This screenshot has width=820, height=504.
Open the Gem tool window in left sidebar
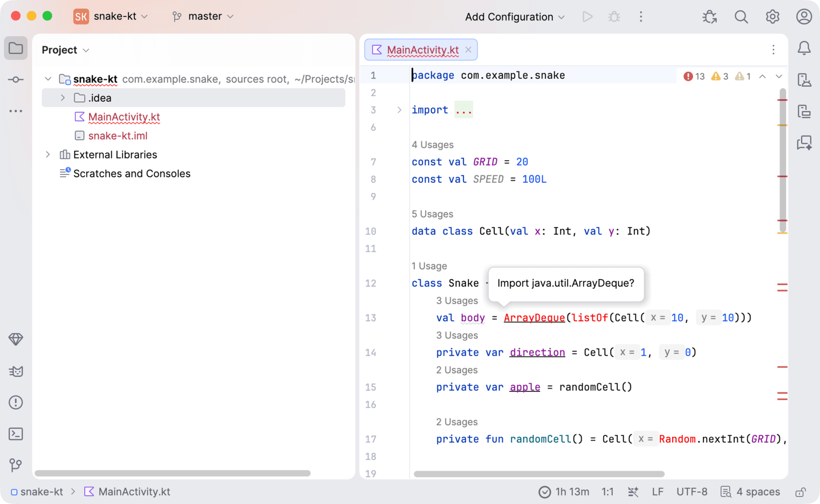(16, 339)
